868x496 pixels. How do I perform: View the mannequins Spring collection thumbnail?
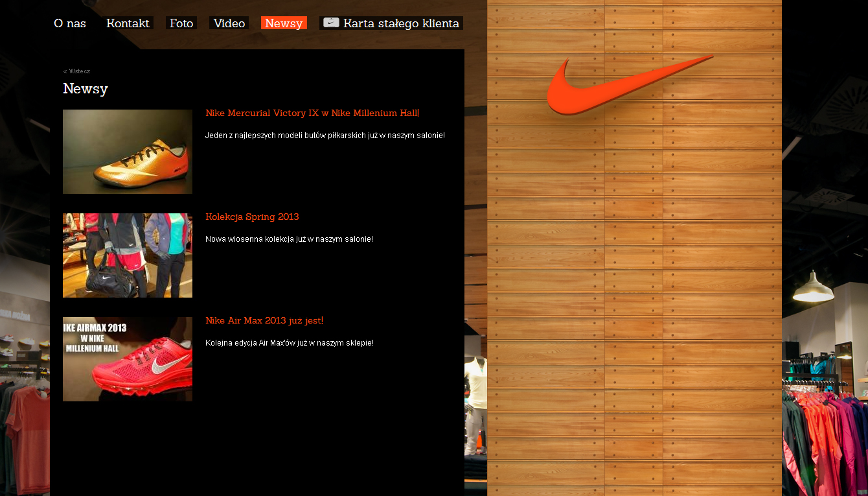coord(128,255)
